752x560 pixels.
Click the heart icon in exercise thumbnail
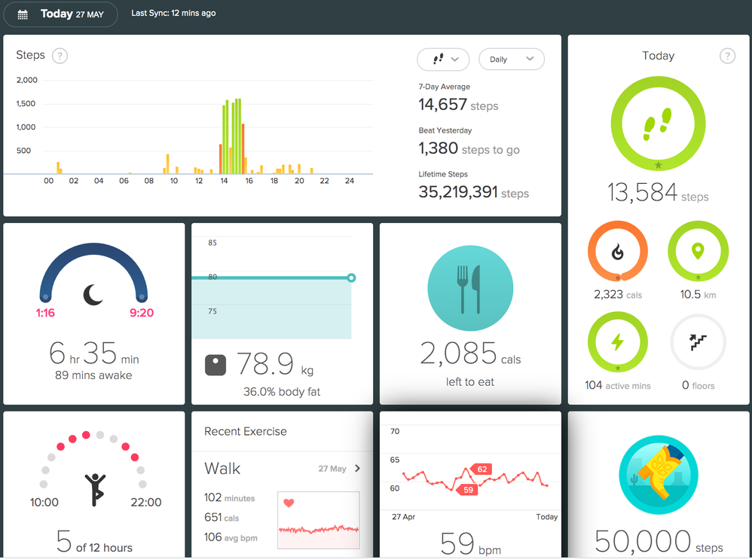tap(289, 503)
